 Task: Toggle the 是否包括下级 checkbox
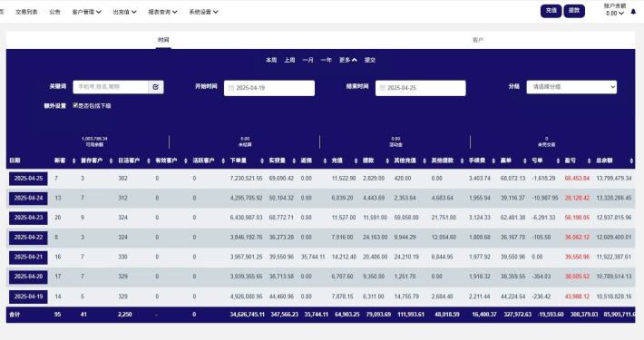[75, 105]
